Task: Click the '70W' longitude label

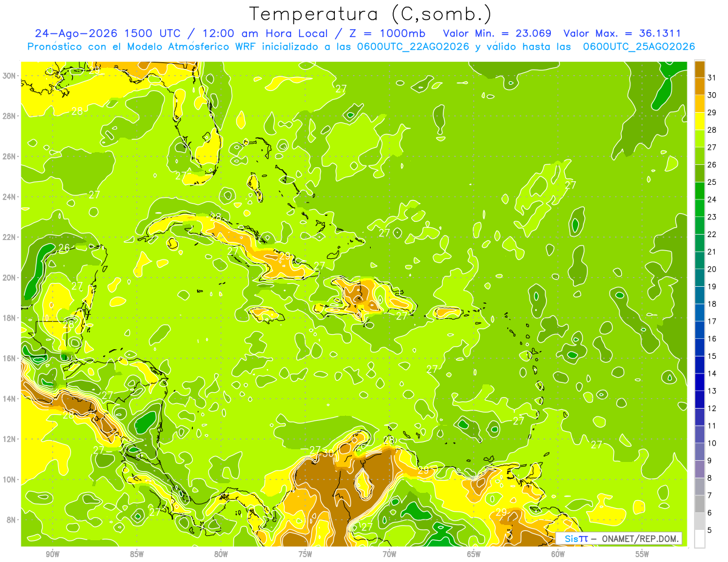Action: point(389,554)
